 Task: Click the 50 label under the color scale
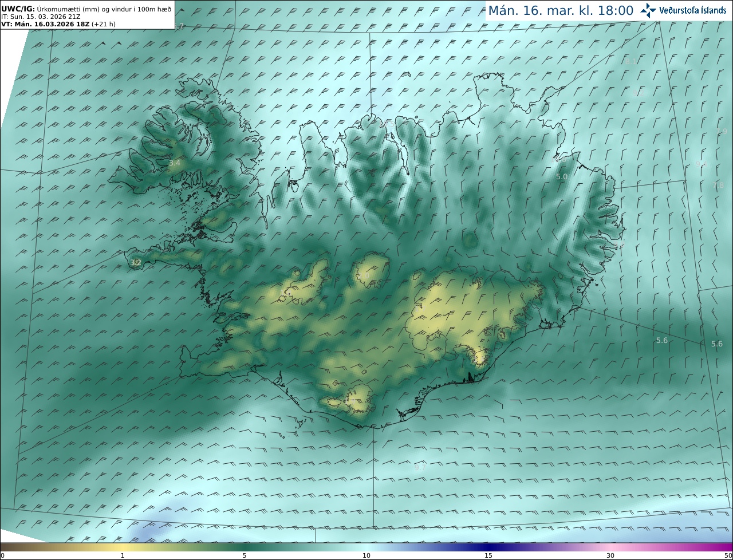coord(728,555)
